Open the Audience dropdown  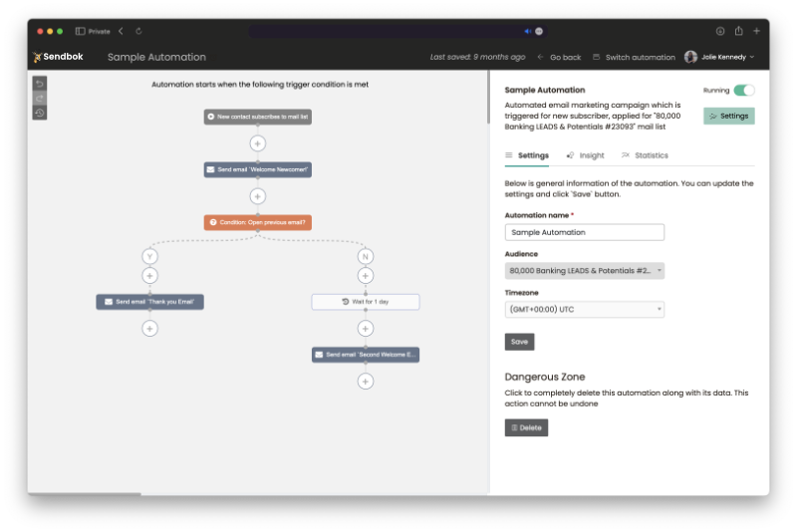pyautogui.click(x=584, y=270)
